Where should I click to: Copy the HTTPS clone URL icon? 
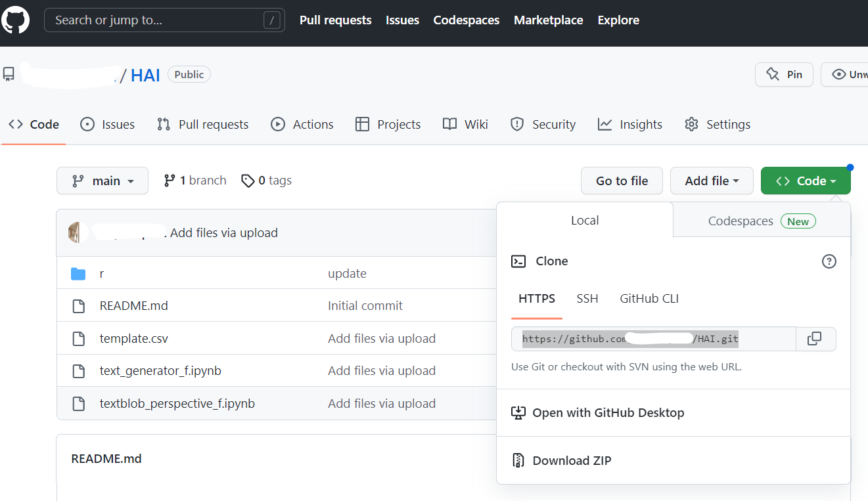[815, 339]
